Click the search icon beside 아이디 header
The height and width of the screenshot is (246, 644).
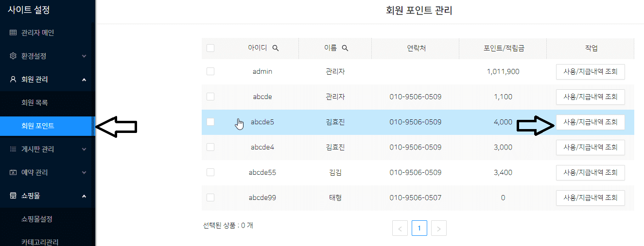(x=276, y=48)
